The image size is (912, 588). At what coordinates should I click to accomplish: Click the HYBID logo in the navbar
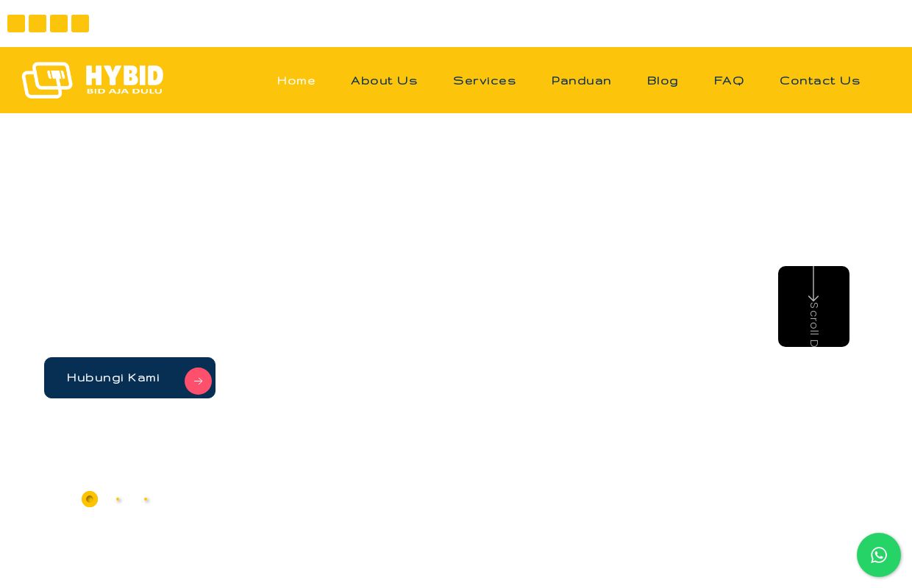tap(93, 80)
